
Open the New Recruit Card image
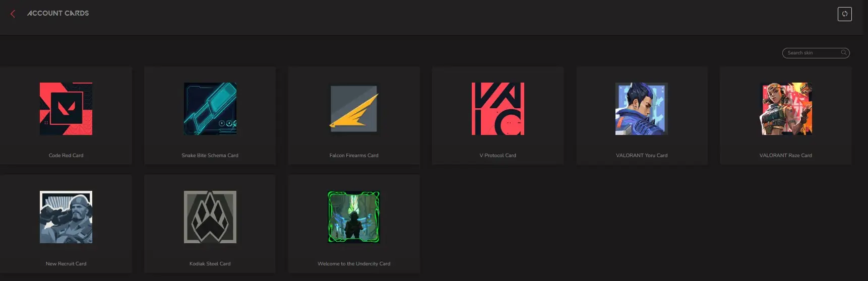[x=66, y=217]
